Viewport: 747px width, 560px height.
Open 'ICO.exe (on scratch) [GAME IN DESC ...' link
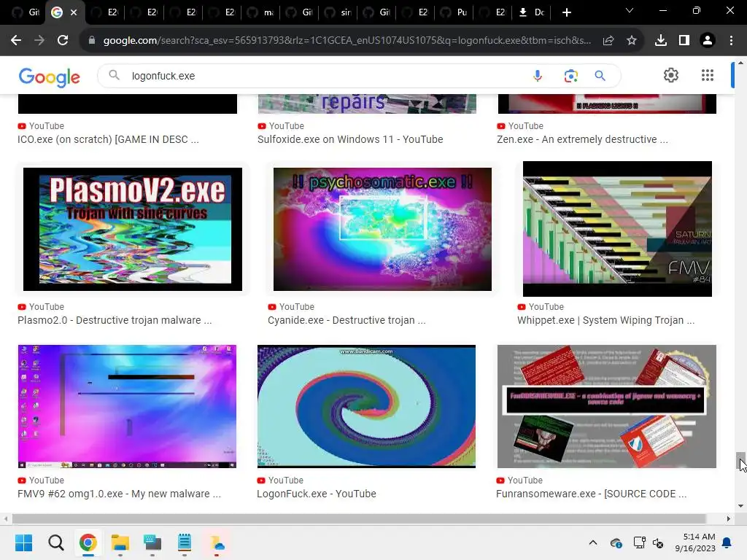pyautogui.click(x=108, y=139)
